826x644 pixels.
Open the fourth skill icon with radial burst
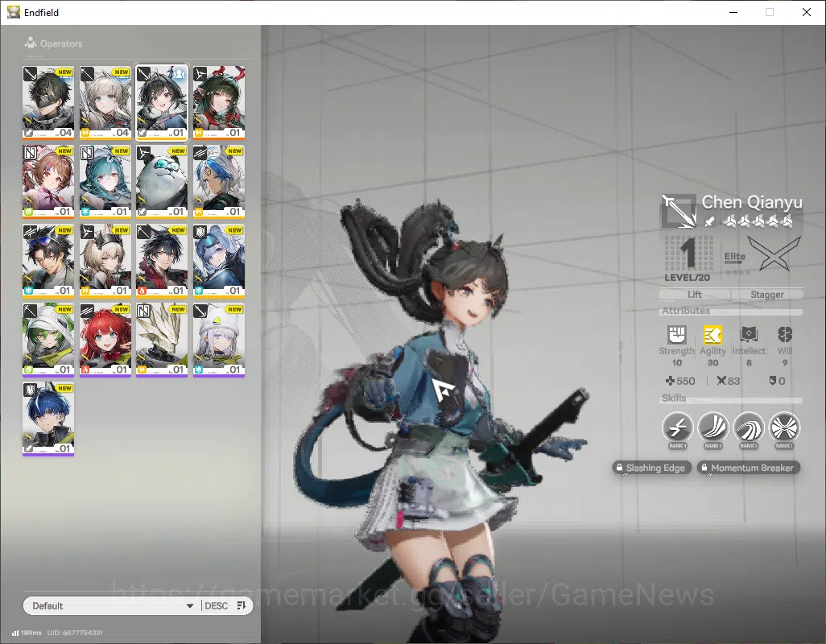(x=784, y=427)
